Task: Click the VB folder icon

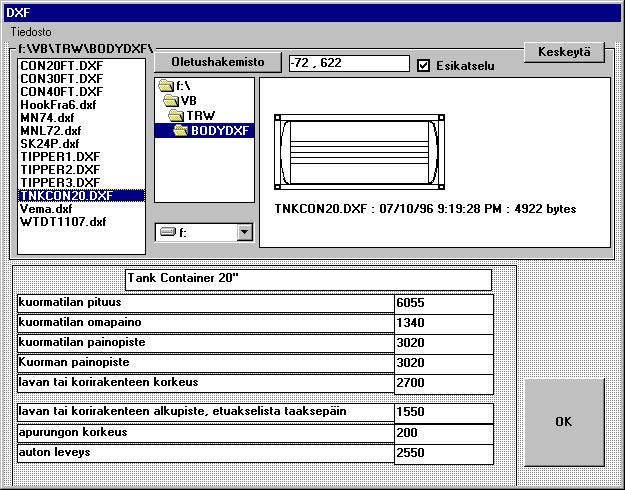Action: (x=171, y=100)
